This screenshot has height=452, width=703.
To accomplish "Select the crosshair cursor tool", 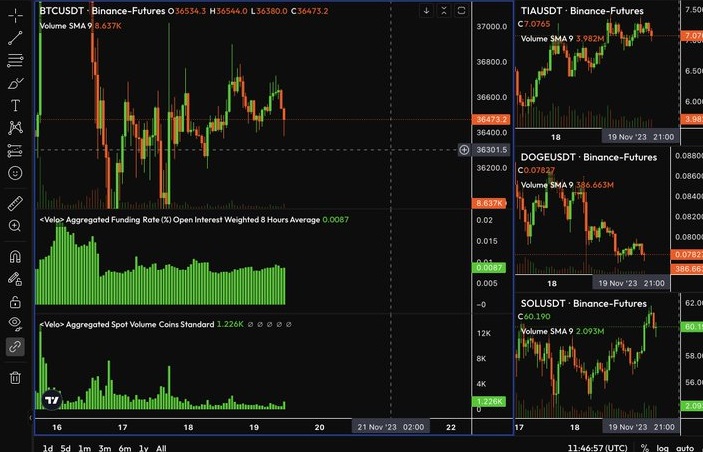I will point(15,15).
